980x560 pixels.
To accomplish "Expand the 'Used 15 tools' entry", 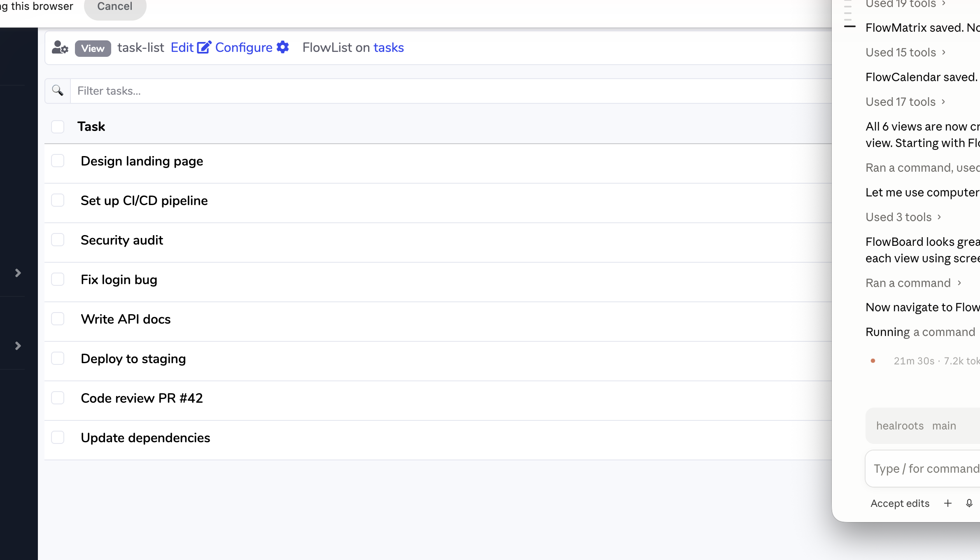I will 905,52.
